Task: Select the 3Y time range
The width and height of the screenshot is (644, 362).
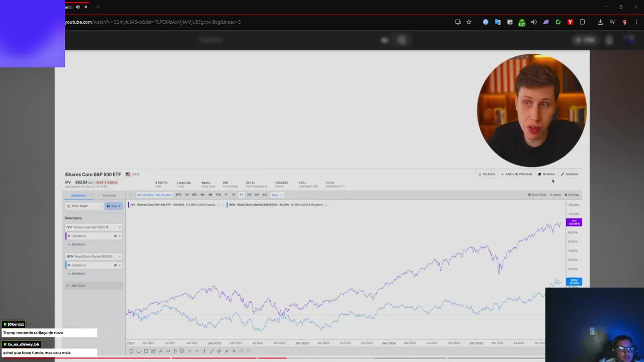Action: coord(233,195)
